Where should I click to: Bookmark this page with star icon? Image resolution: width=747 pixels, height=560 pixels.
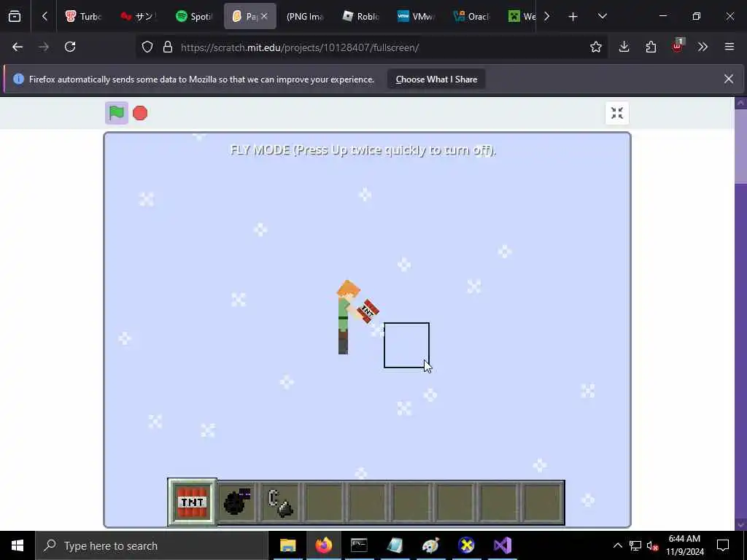coord(595,47)
